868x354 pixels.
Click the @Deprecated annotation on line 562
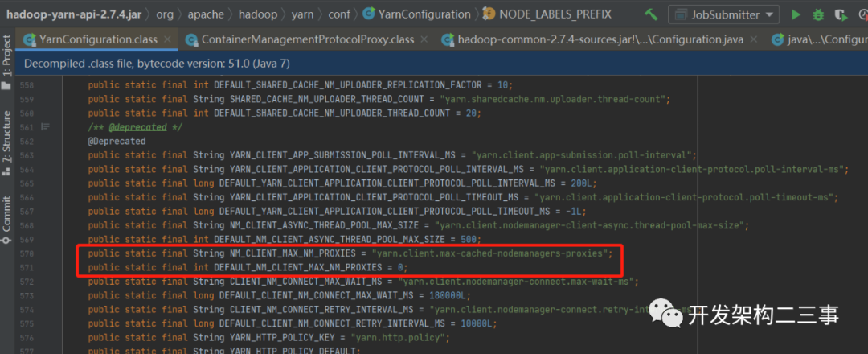pos(117,142)
